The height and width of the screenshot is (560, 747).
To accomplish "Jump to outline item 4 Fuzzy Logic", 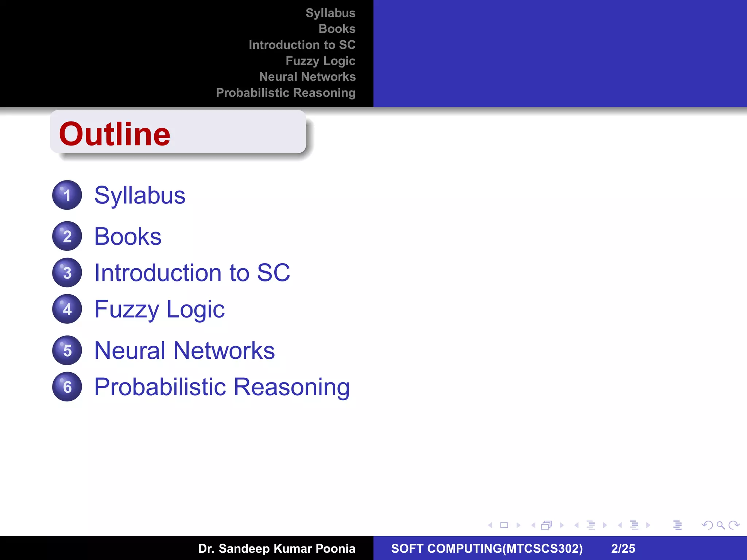I will coord(159,309).
